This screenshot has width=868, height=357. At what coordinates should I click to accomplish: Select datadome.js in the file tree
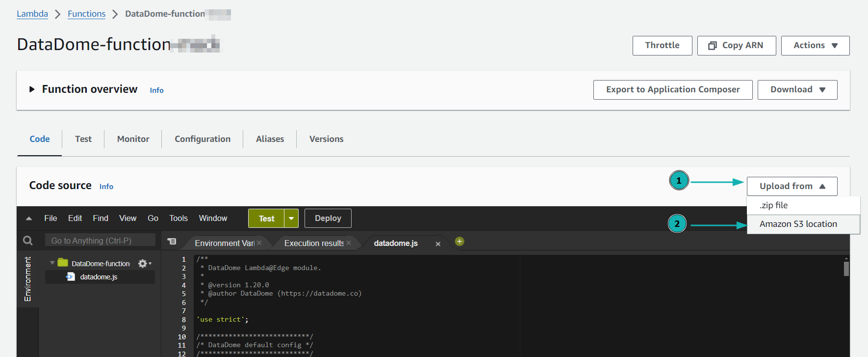99,277
